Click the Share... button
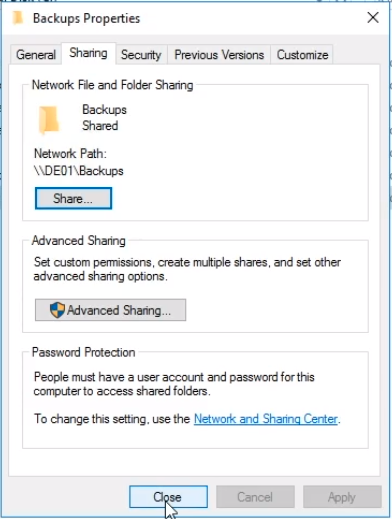The width and height of the screenshot is (392, 519). (73, 198)
